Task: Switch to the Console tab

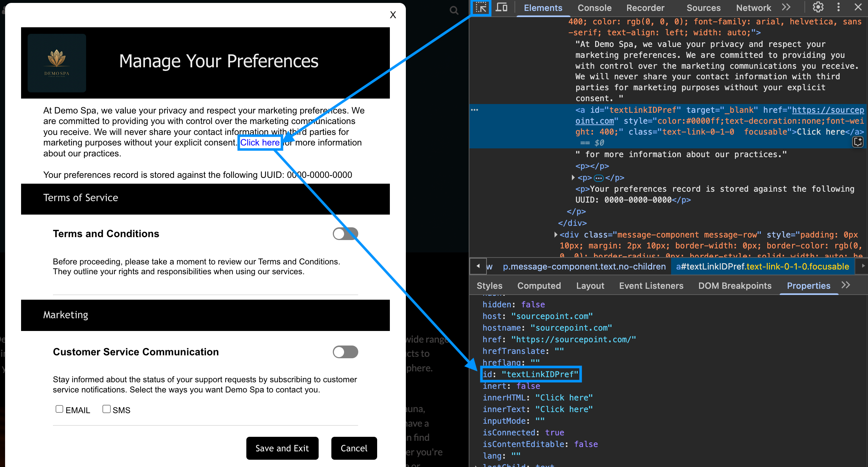Action: pos(594,8)
